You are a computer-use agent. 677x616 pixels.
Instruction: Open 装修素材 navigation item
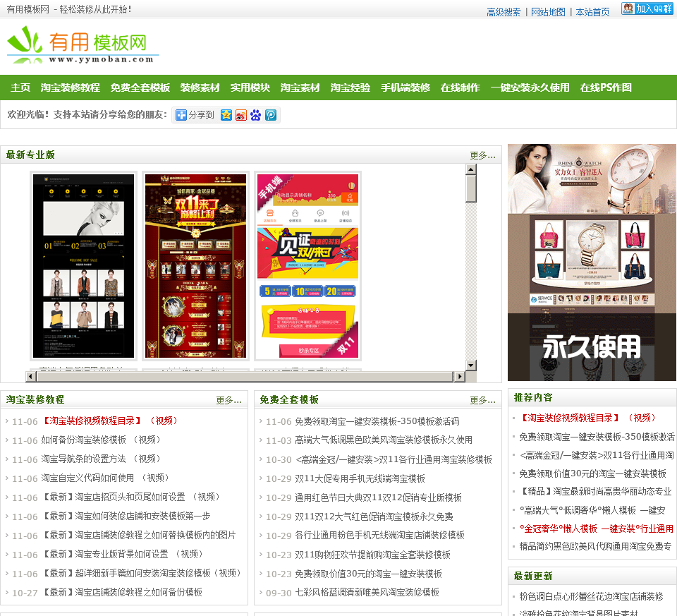200,87
